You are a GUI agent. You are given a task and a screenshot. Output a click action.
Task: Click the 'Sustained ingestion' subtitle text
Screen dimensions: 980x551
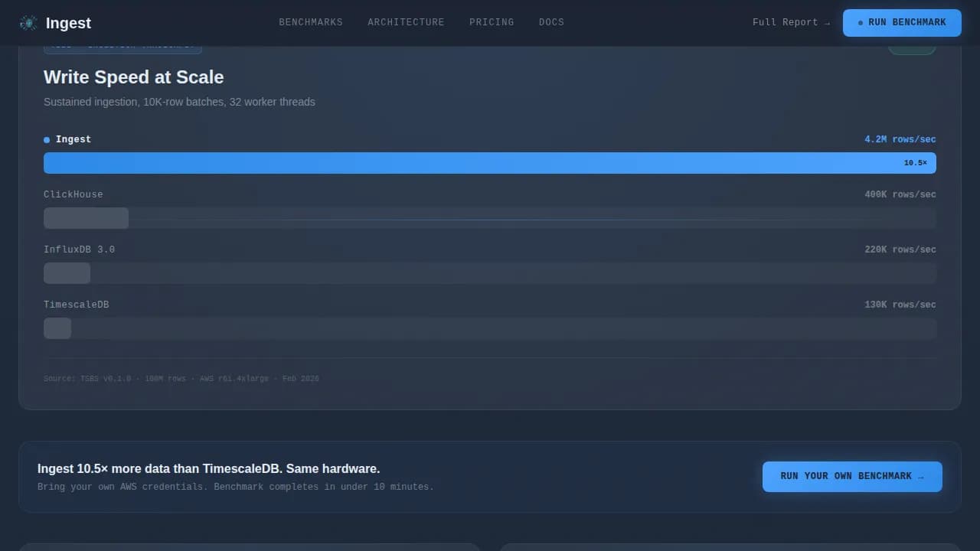click(x=179, y=102)
